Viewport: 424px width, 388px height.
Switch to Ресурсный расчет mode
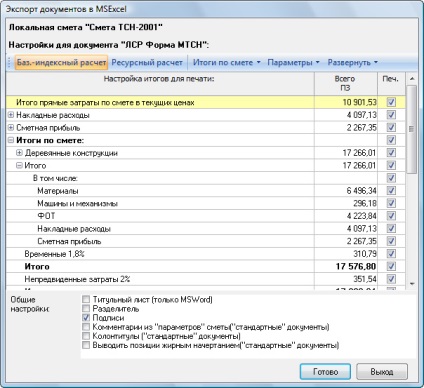tap(147, 62)
